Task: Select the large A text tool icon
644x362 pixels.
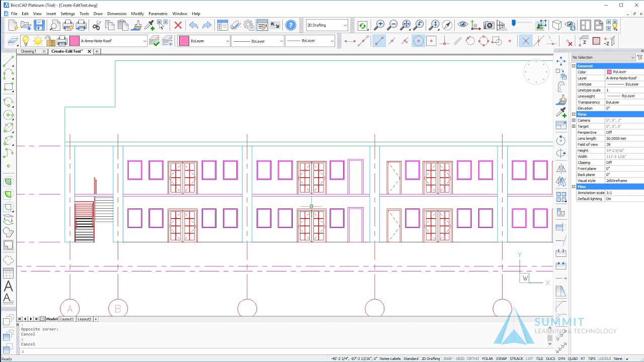Action: [x=9, y=286]
